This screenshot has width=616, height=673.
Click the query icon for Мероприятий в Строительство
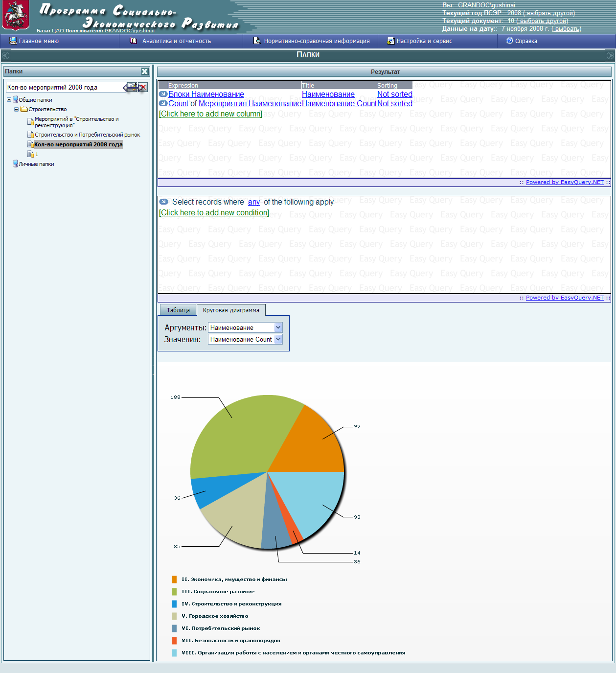[30, 121]
